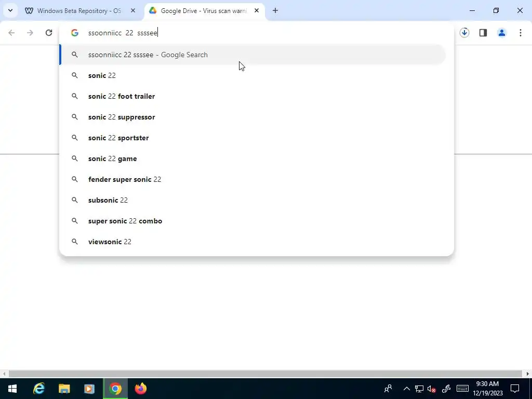Open the Chrome downloads icon
Viewport: 532px width, 399px height.
464,33
